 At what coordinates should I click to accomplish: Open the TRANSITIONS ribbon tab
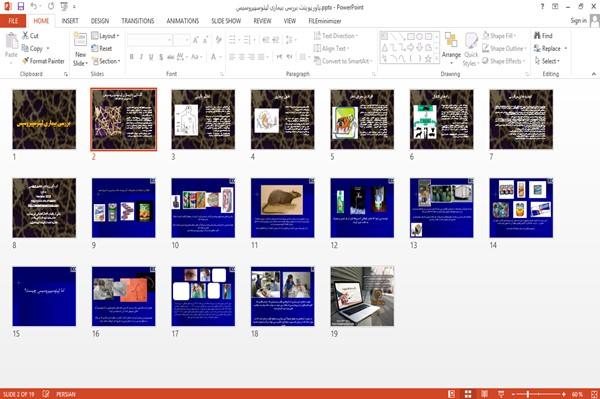[x=138, y=21]
